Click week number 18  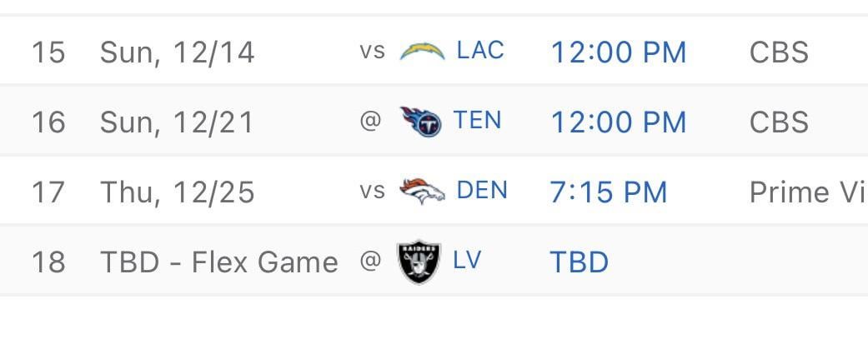[x=48, y=262]
